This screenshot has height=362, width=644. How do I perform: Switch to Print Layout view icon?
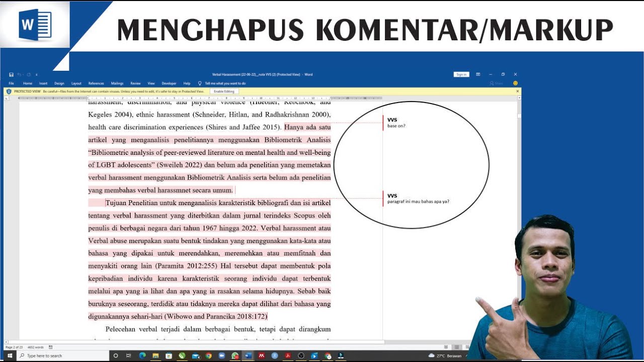click(457, 347)
